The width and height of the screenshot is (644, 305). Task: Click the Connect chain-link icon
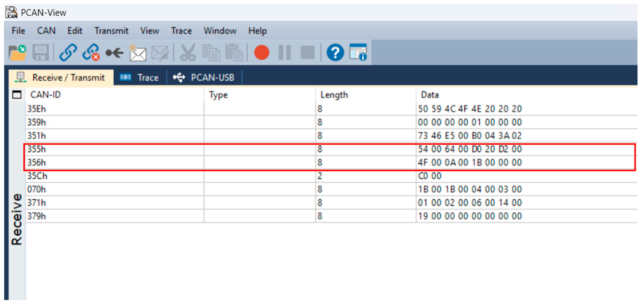pyautogui.click(x=68, y=53)
